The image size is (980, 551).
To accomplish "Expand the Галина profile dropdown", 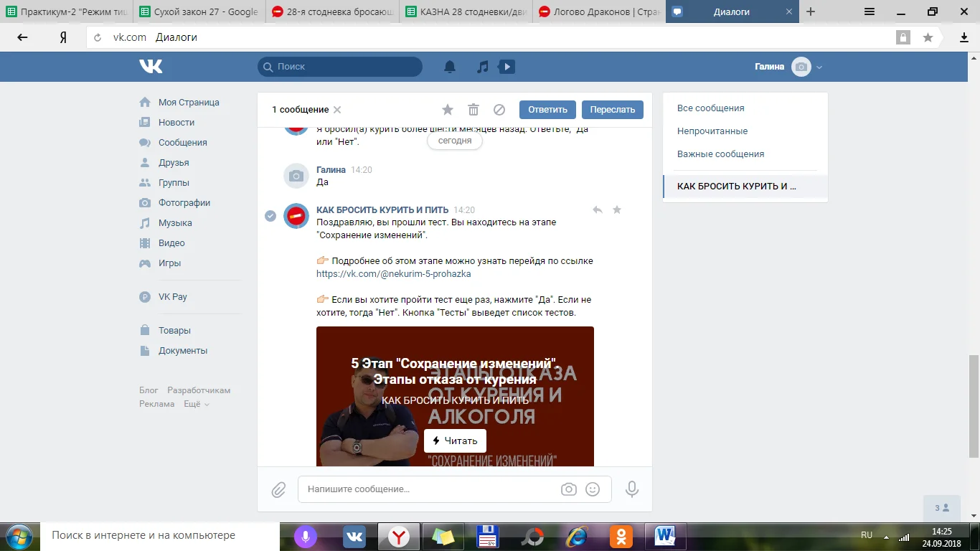I will click(819, 67).
